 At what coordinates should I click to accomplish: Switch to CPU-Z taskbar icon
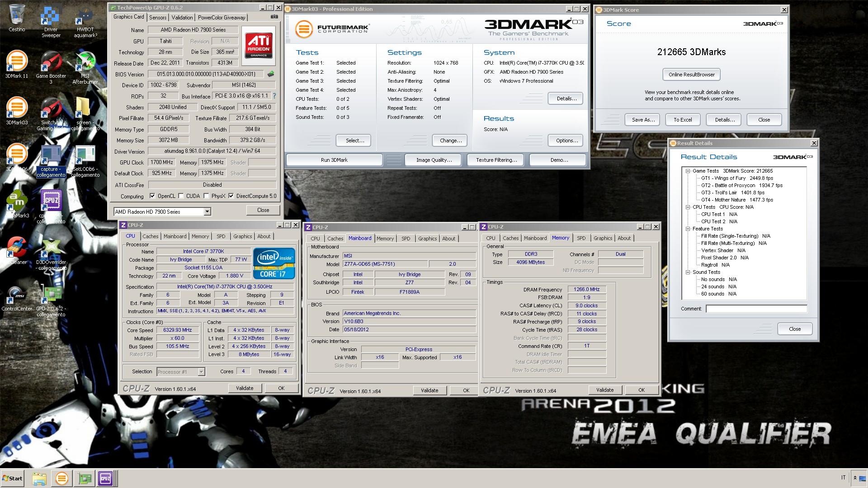point(106,479)
